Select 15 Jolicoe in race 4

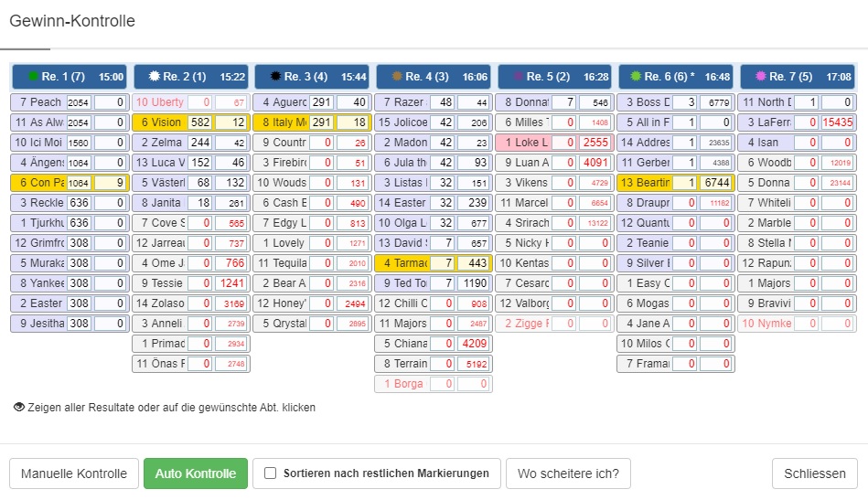tap(434, 122)
